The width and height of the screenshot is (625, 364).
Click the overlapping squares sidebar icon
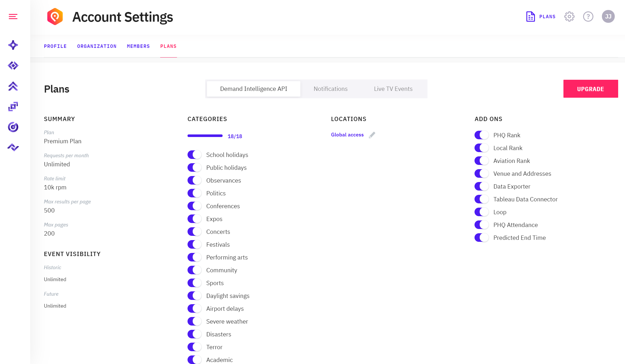(13, 107)
